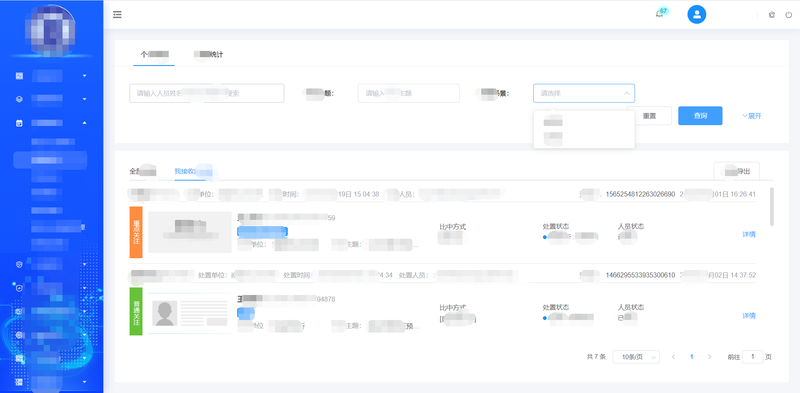The width and height of the screenshot is (800, 393).
Task: Switch to the 我接收 tab
Action: click(190, 171)
